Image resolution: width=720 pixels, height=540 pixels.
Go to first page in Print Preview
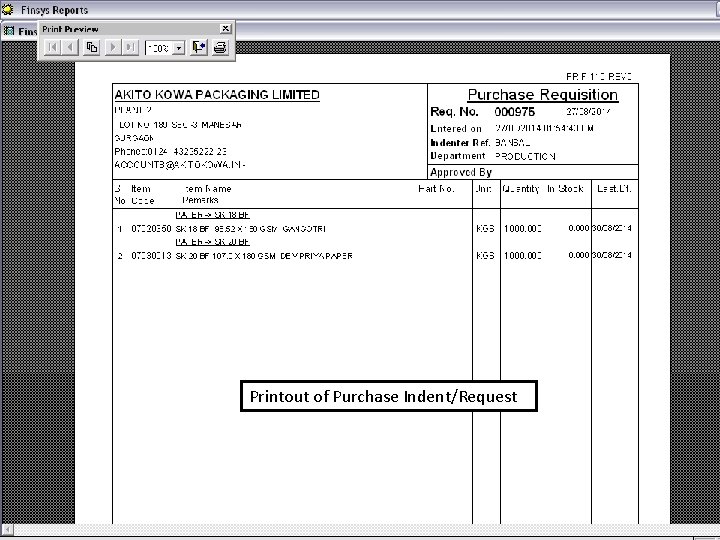coord(52,47)
